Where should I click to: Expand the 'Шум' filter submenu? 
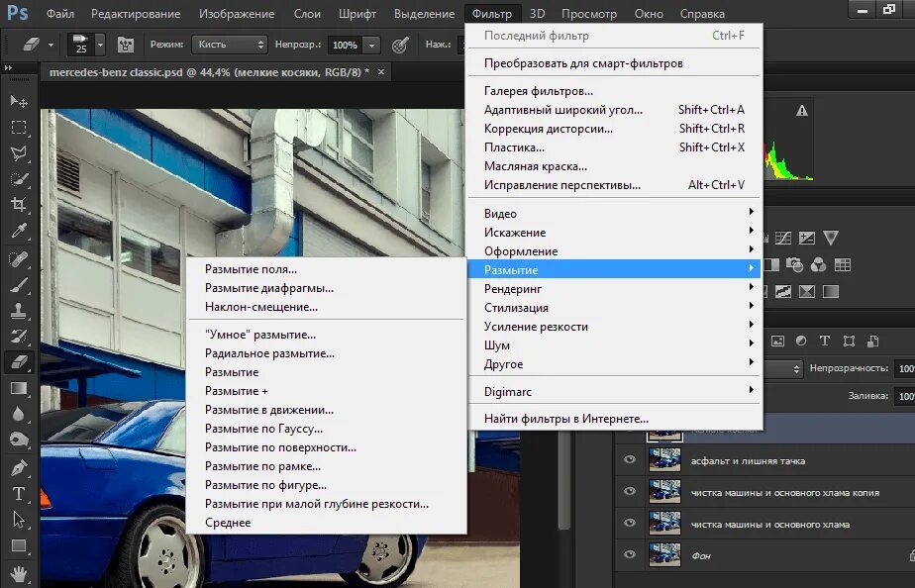pos(615,345)
